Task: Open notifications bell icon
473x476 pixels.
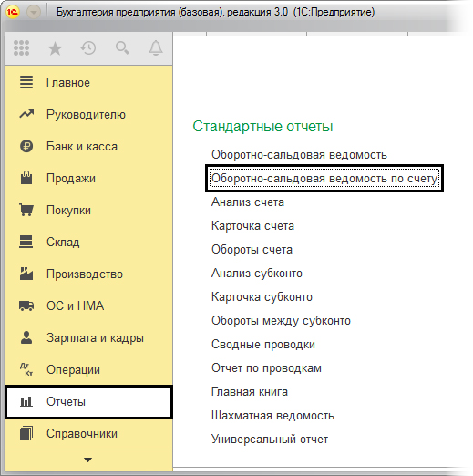Action: (156, 48)
